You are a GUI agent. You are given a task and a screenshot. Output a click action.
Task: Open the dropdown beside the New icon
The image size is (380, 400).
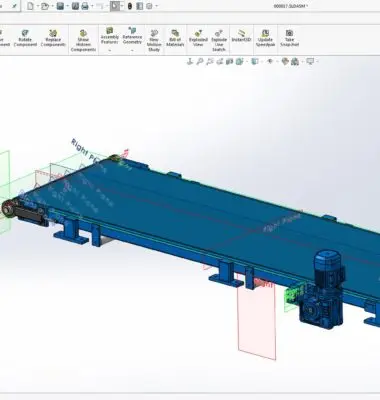[x=37, y=6]
